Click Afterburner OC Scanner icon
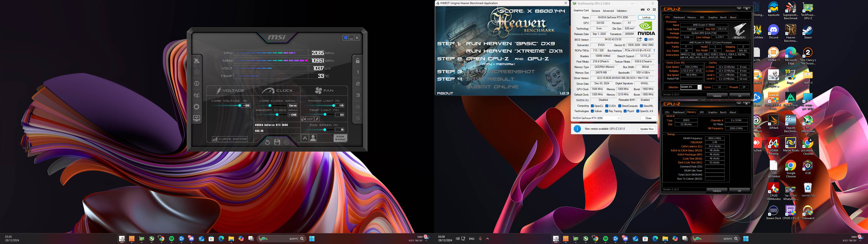Viewport: 868px width, 244px height. pos(196,95)
